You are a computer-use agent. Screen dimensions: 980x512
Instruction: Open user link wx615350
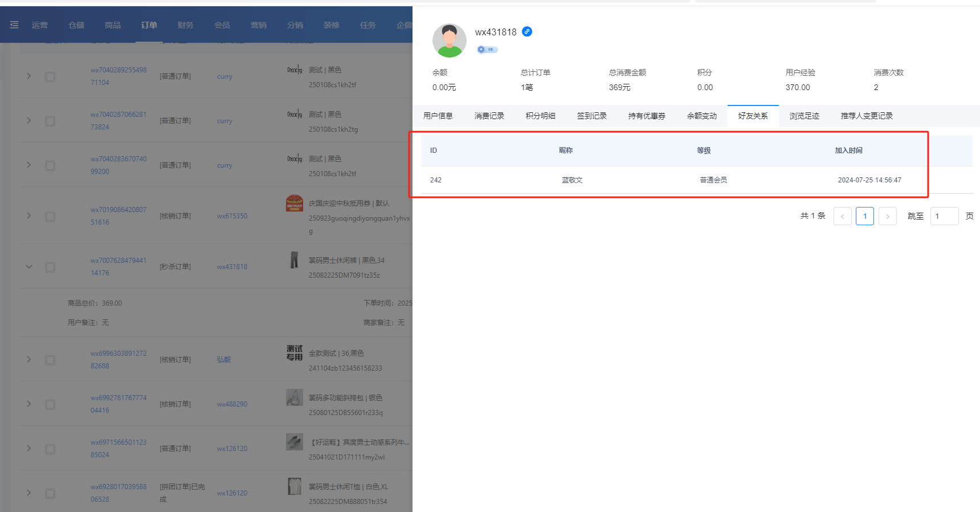(x=232, y=216)
